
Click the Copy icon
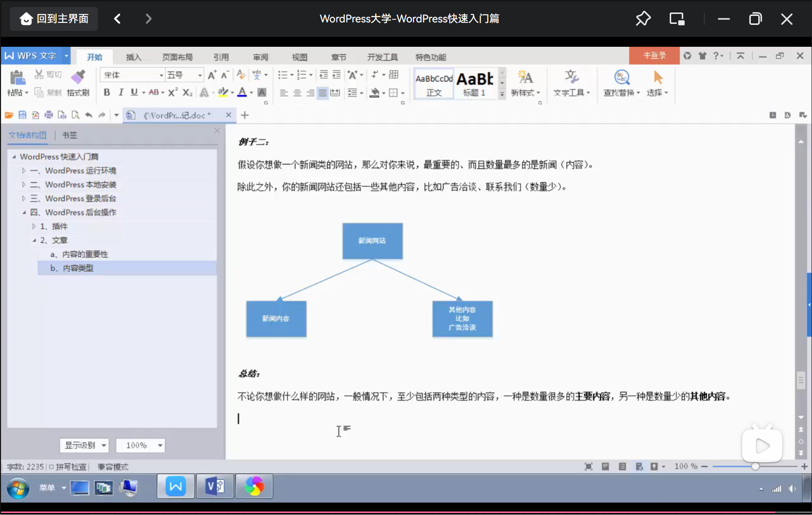pos(39,93)
